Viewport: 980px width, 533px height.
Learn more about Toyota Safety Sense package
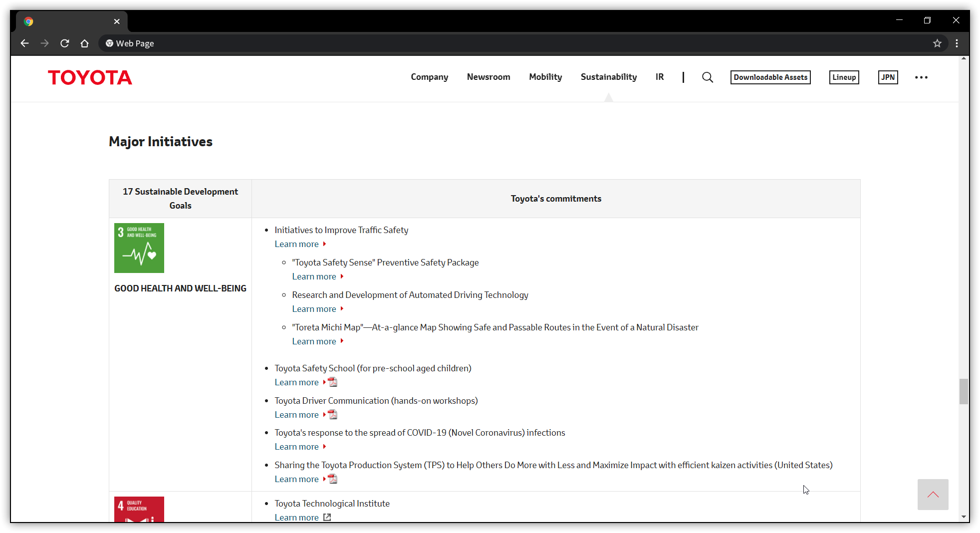(314, 276)
